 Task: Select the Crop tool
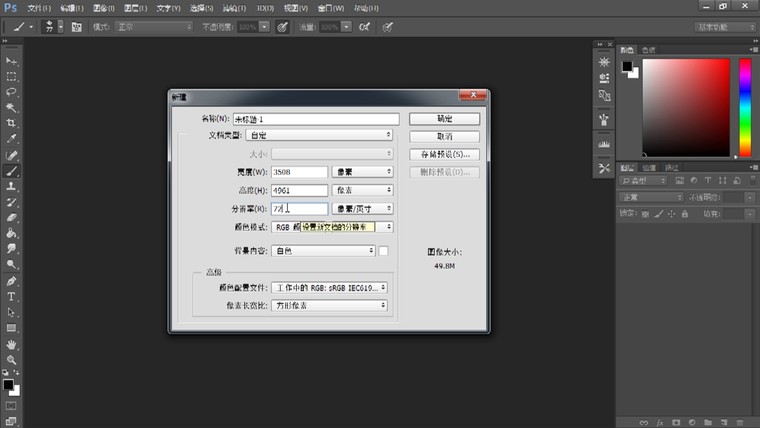(x=12, y=123)
